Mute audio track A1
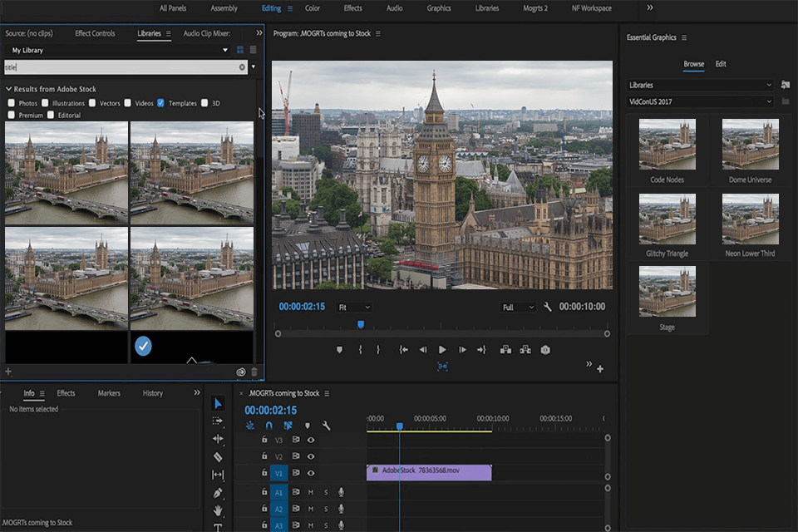Image resolution: width=798 pixels, height=532 pixels. click(x=311, y=492)
